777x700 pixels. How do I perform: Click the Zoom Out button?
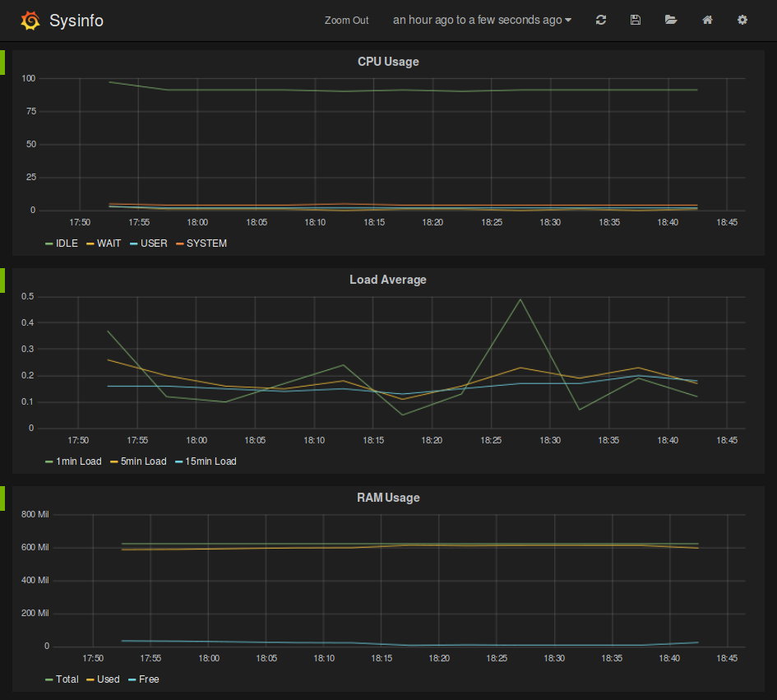346,21
